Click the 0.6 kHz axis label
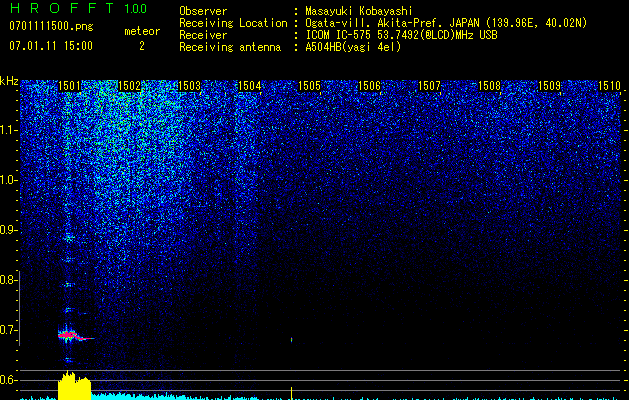629x400 pixels. (9, 380)
